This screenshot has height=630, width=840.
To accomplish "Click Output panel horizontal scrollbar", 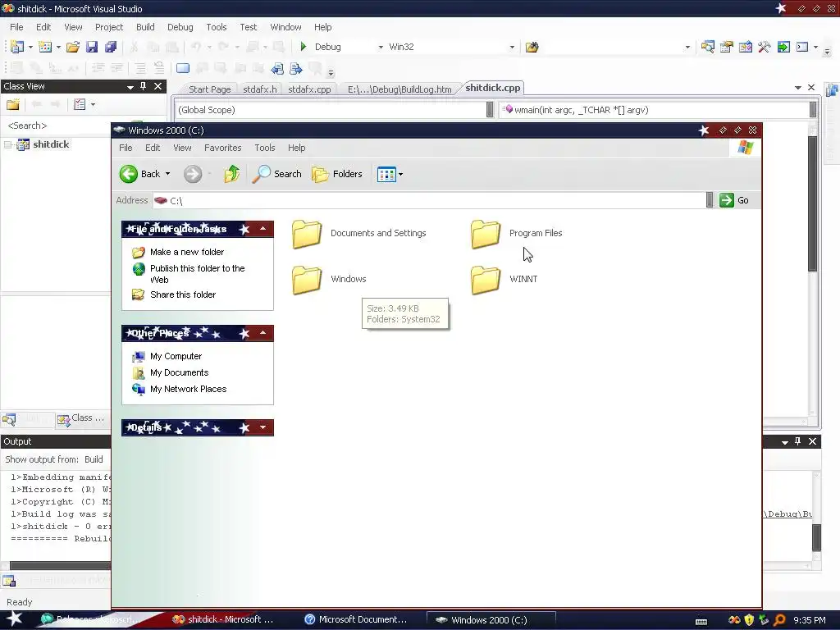I will [x=60, y=566].
